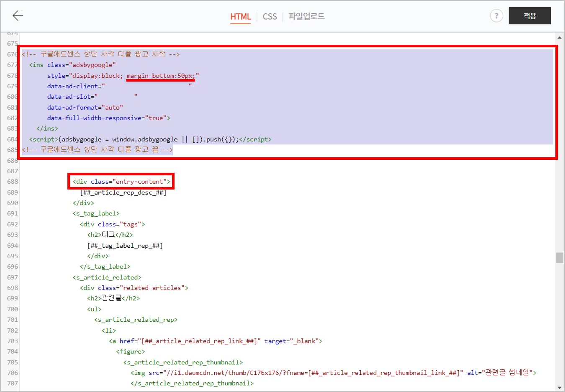
Task: Click the opening <s_article_related> tag
Action: (107, 277)
